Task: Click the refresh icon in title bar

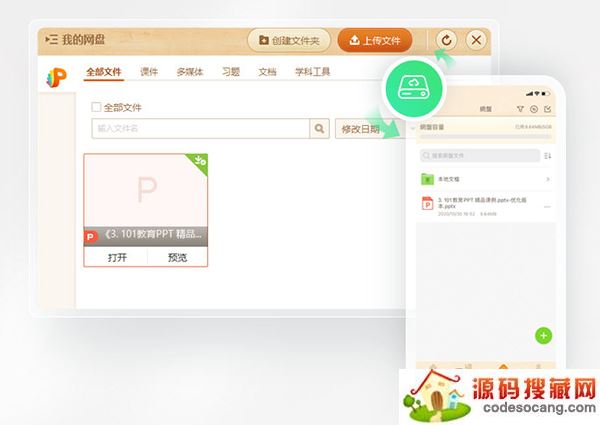Action: 446,40
